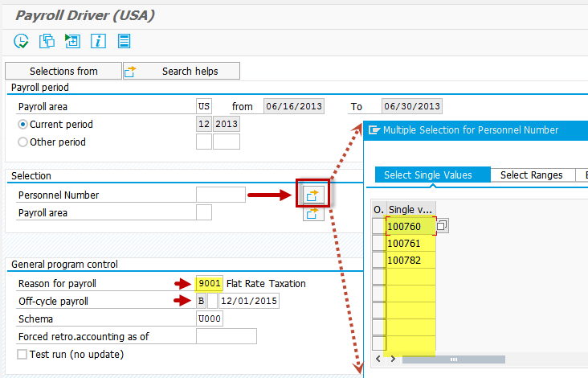Click the Payroll area field containing US
The height and width of the screenshot is (378, 588).
click(203, 106)
